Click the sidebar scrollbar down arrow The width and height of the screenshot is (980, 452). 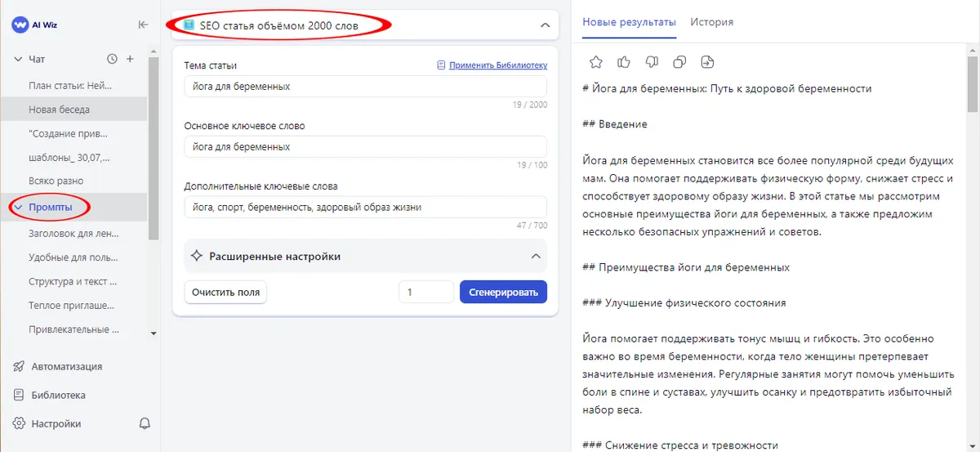(154, 333)
